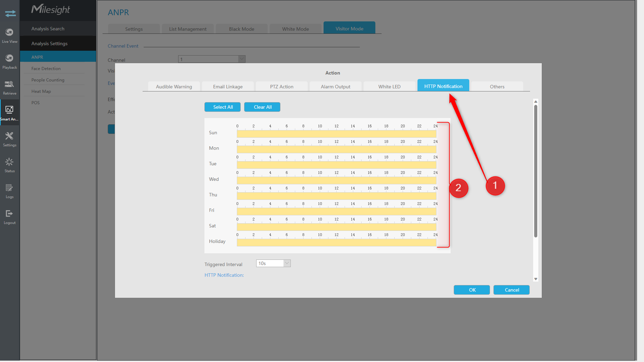Image resolution: width=644 pixels, height=362 pixels.
Task: Click the Milesight logo
Action: pyautogui.click(x=51, y=9)
